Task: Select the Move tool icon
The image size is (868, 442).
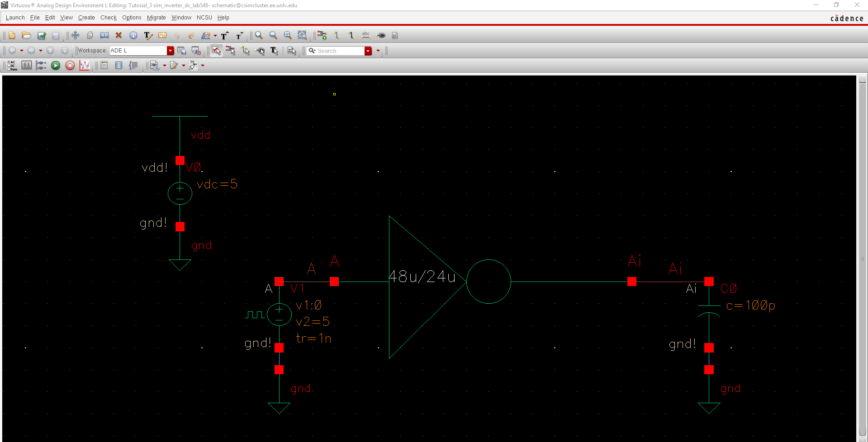Action: (75, 35)
